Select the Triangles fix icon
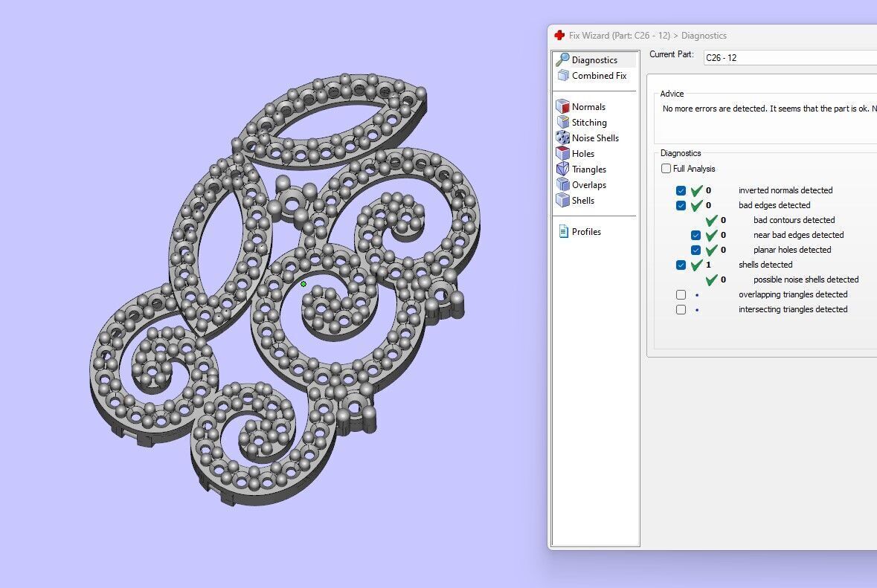This screenshot has width=877, height=588. coord(562,169)
